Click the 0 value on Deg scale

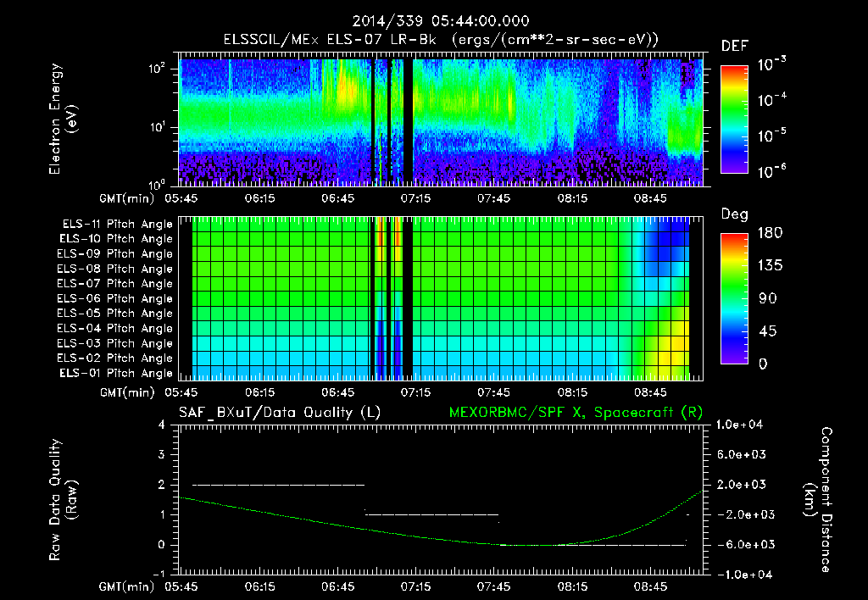tap(763, 364)
